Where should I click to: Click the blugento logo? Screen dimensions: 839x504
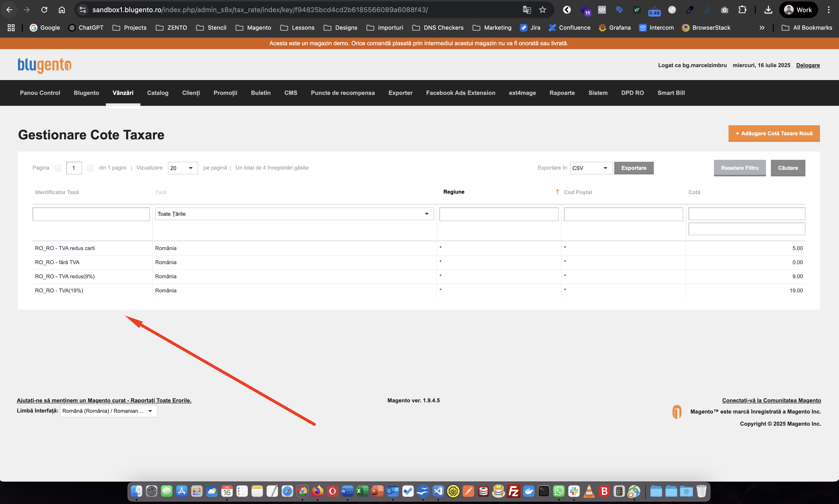(45, 65)
